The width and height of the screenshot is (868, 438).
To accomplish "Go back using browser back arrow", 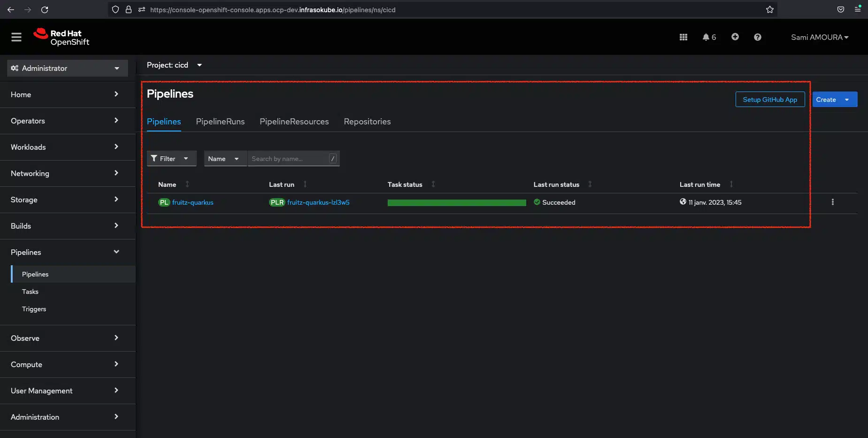I will point(11,9).
